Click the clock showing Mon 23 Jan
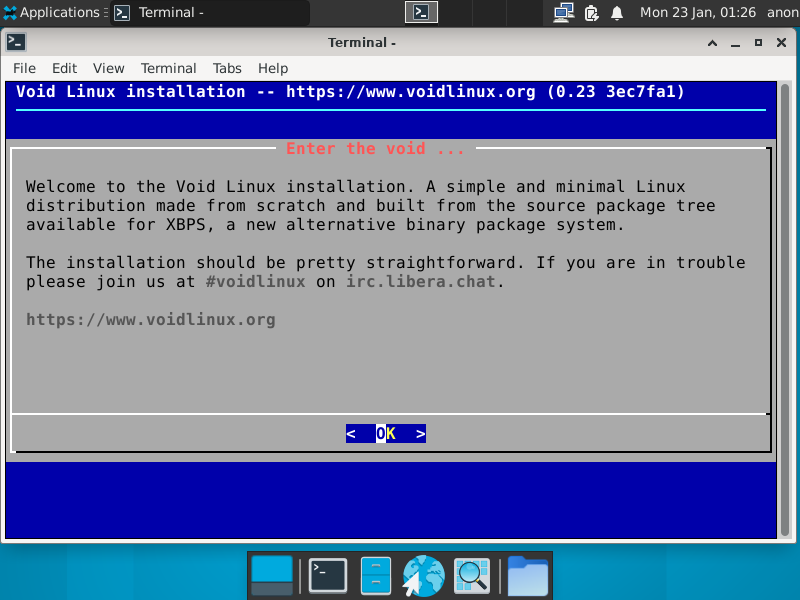The image size is (800, 600). 697,12
